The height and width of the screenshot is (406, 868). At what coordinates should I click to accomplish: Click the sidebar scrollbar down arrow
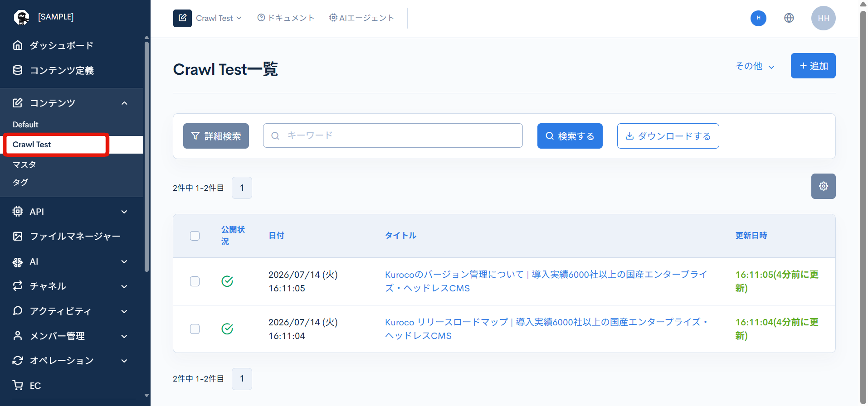click(146, 396)
